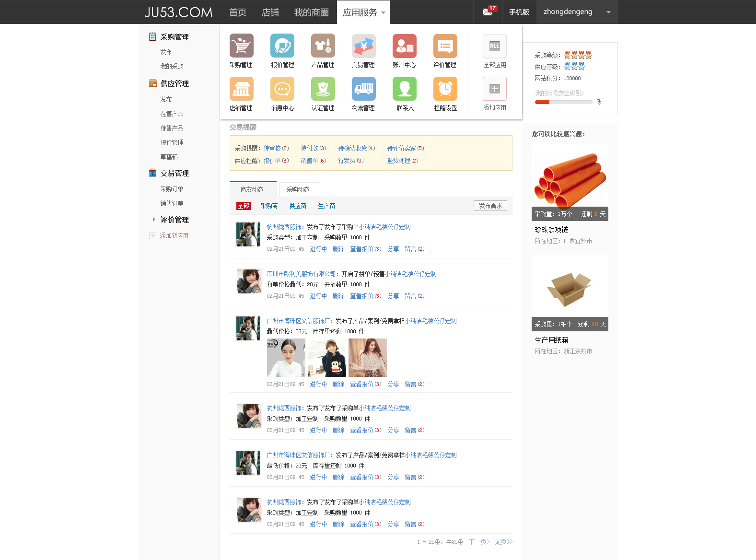Open the 账户中心 app icon
The width and height of the screenshot is (756, 560).
pyautogui.click(x=404, y=46)
